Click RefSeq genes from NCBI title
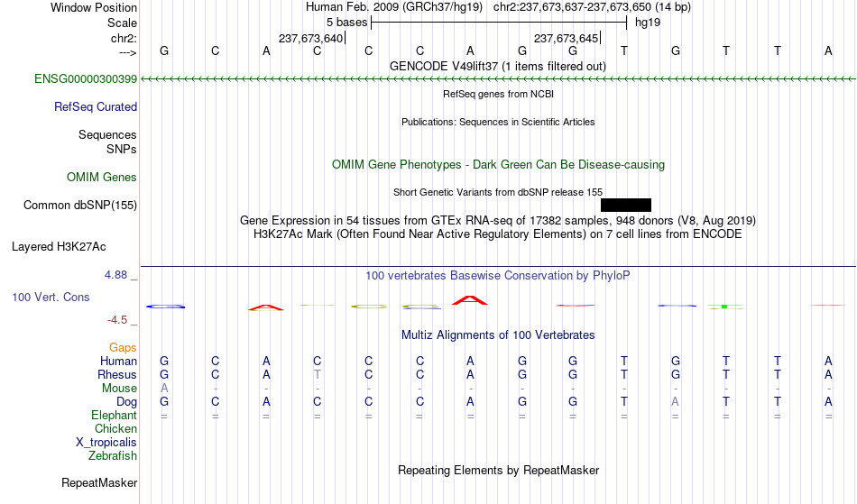Image resolution: width=857 pixels, height=504 pixels. [x=498, y=94]
